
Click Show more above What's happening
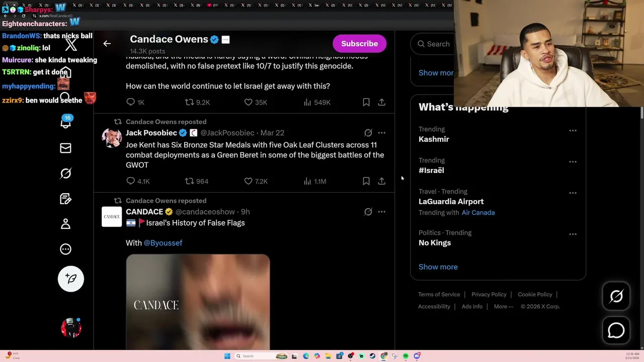click(x=436, y=73)
